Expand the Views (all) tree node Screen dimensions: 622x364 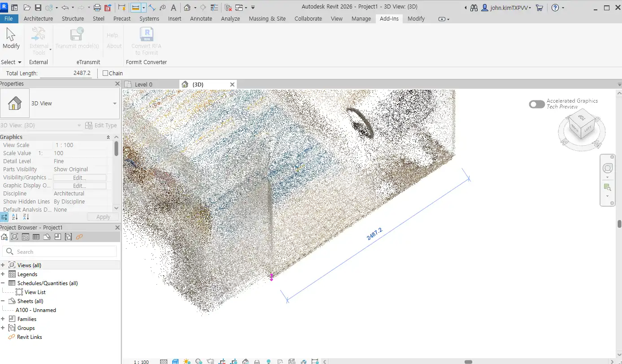click(3, 265)
